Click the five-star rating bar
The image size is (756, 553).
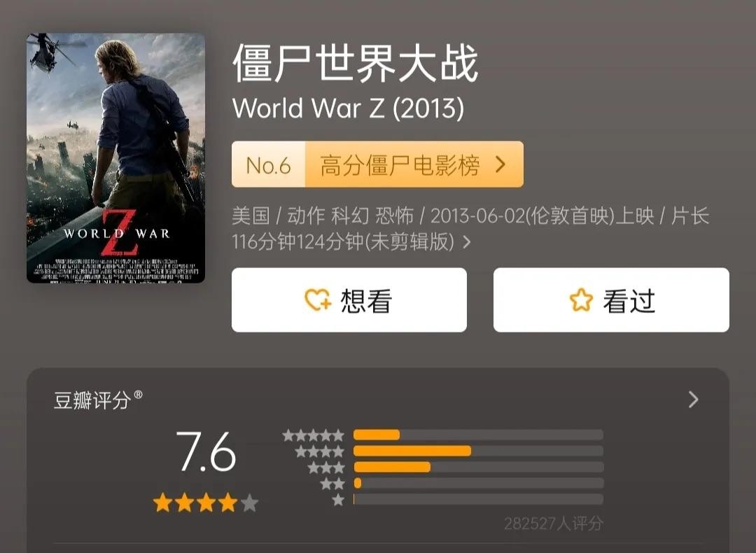point(478,435)
